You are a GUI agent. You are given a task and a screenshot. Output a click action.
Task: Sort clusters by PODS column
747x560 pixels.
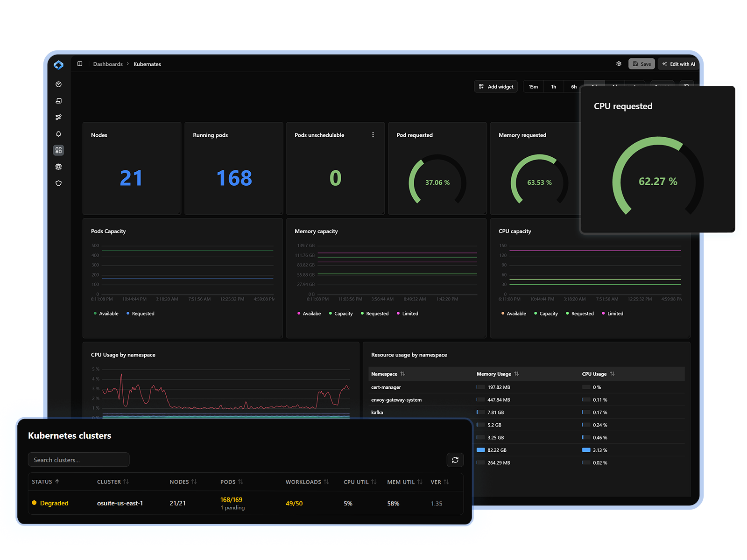[x=231, y=482]
